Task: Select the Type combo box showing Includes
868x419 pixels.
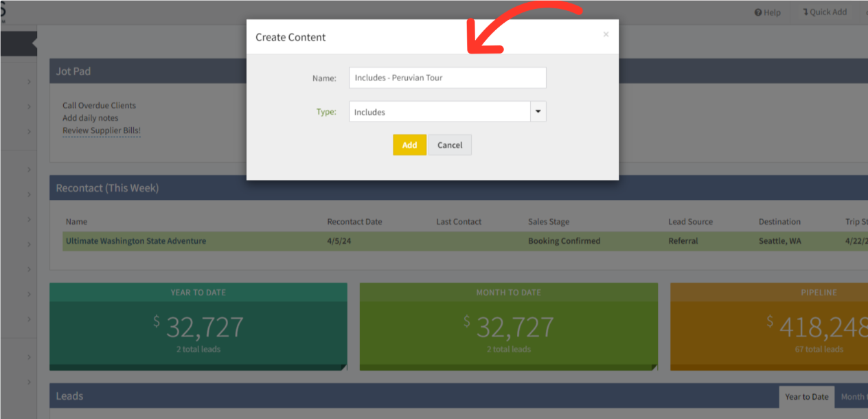Action: click(448, 112)
